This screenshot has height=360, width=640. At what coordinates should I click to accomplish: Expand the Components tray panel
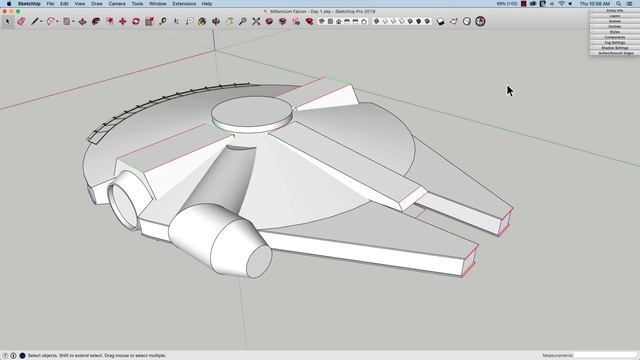tap(615, 37)
